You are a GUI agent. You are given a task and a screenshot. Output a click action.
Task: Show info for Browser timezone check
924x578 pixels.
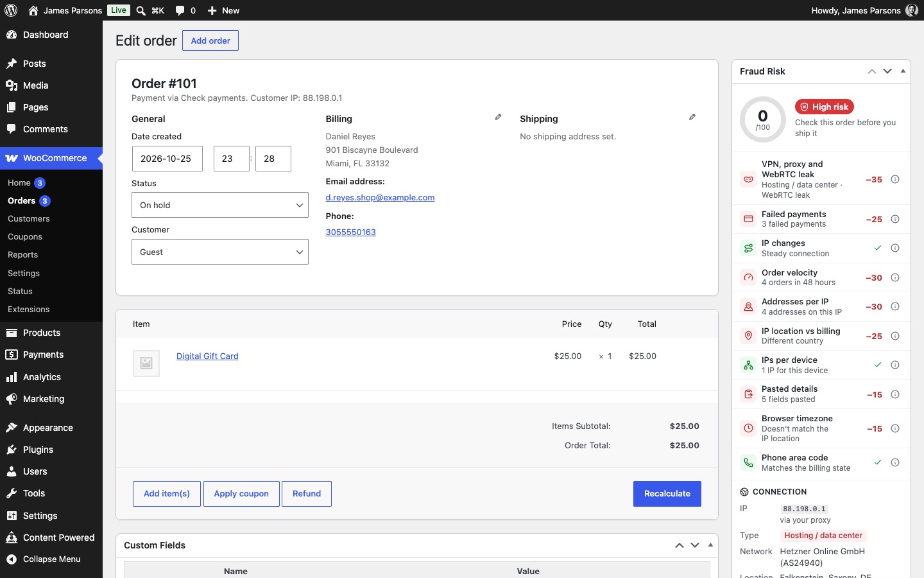895,428
